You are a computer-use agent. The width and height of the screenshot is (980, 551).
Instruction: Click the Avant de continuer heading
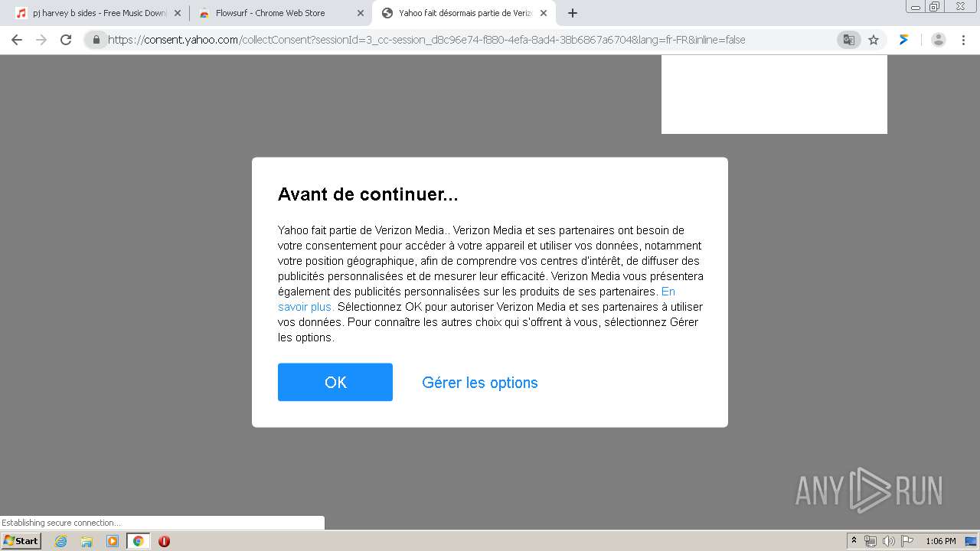pos(368,194)
